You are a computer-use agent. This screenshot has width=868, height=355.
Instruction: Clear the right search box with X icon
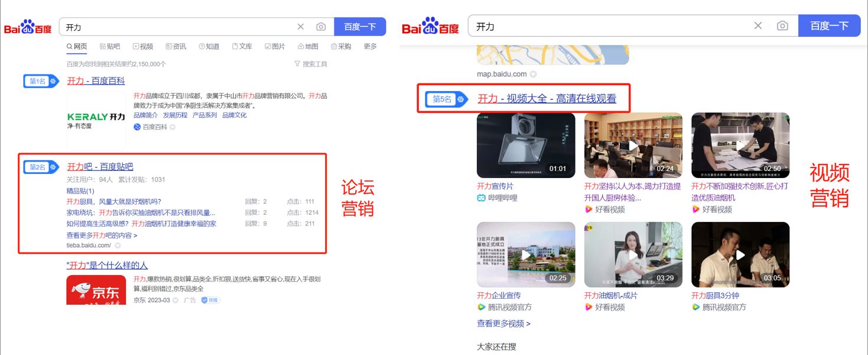[x=758, y=26]
